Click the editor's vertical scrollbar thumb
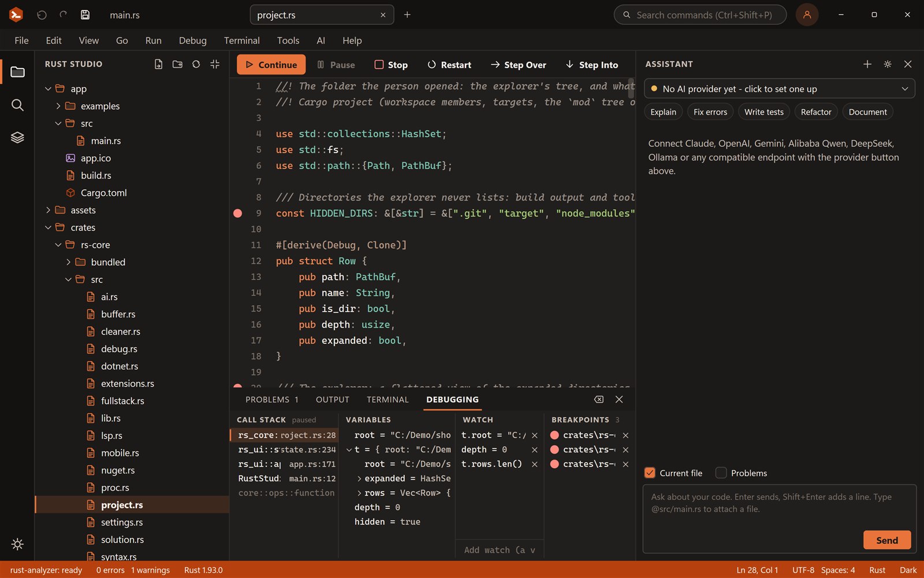This screenshot has width=924, height=578. coord(631,88)
